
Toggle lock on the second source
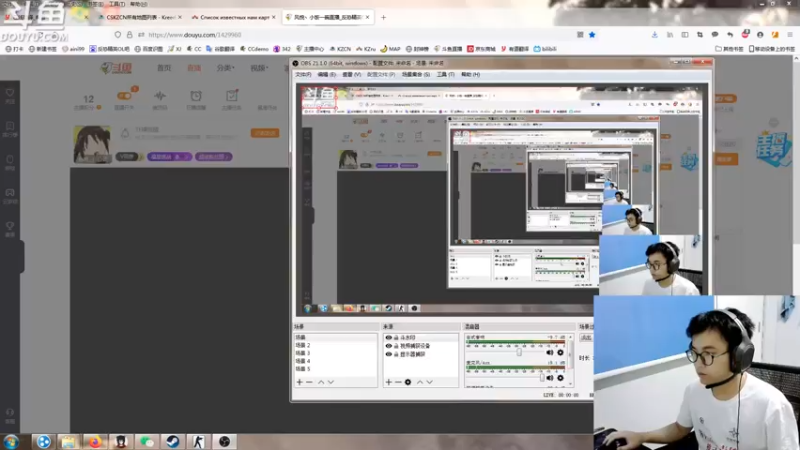[x=396, y=346]
